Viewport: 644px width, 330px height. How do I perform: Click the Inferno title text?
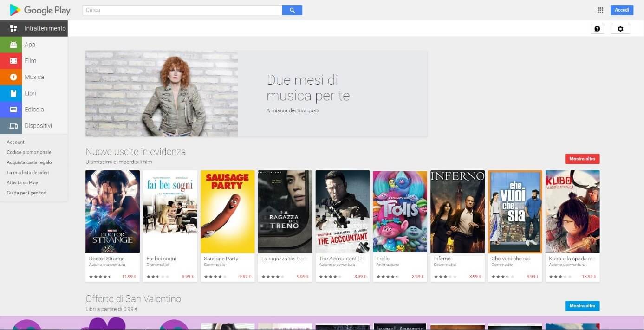(x=442, y=259)
